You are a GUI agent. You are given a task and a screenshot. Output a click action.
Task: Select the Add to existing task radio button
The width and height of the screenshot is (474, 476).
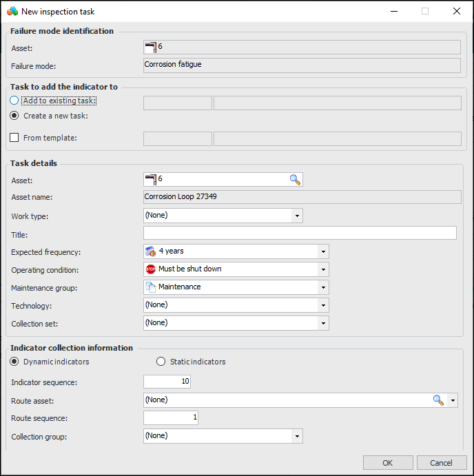click(x=14, y=101)
